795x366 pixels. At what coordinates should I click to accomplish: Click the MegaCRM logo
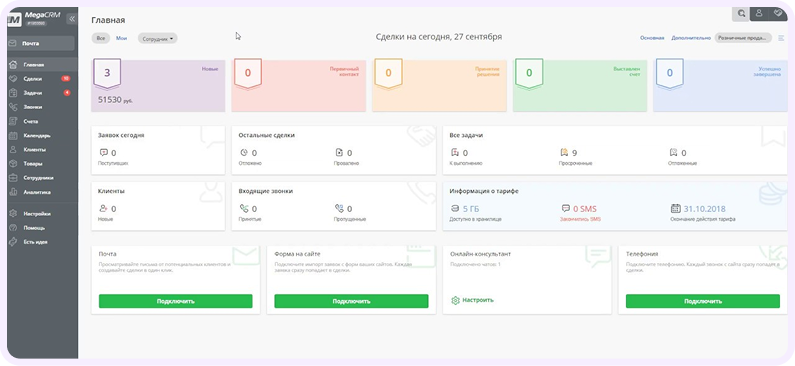coord(34,19)
